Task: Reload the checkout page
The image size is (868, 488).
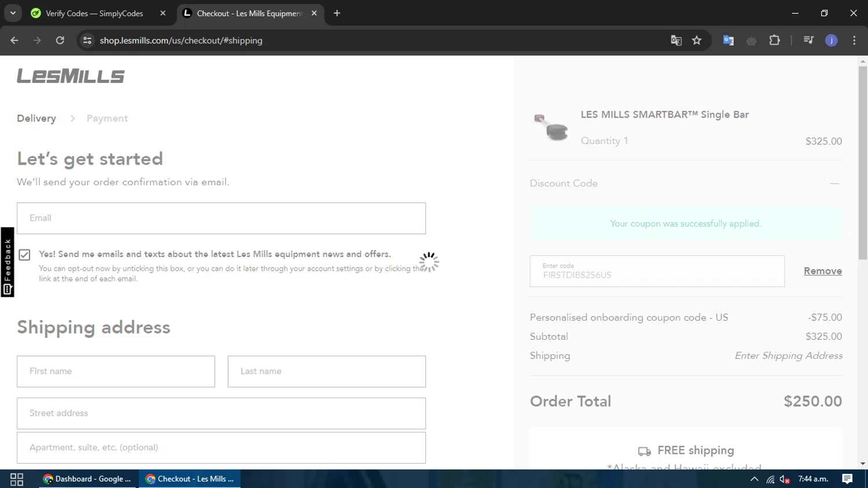Action: pos(60,41)
